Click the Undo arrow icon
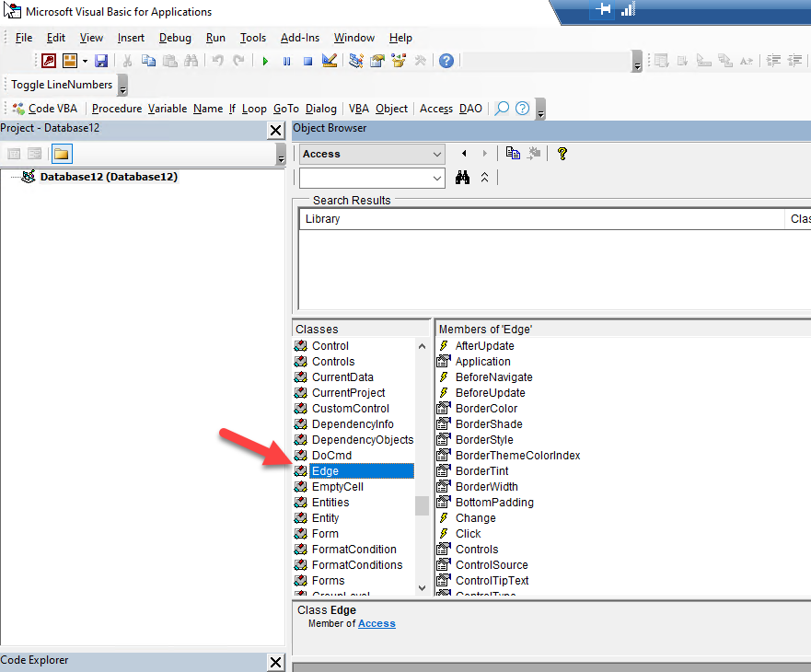The image size is (811, 672). point(218,61)
